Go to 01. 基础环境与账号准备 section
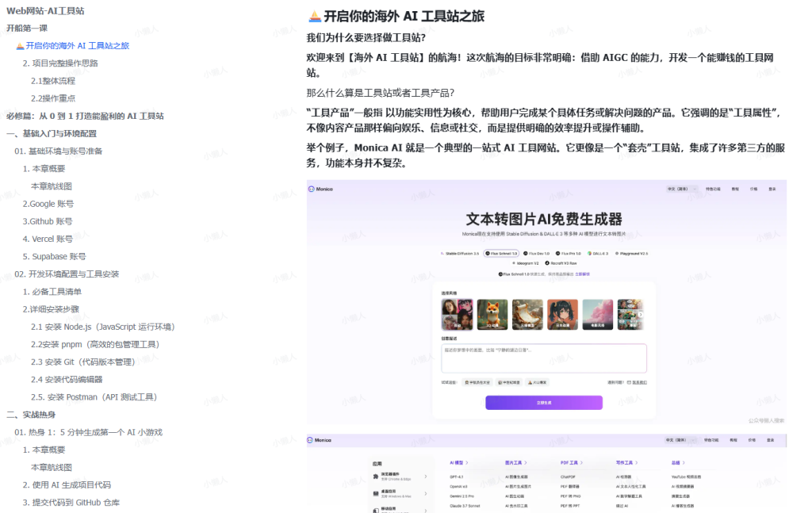This screenshot has width=812, height=513. click(59, 151)
